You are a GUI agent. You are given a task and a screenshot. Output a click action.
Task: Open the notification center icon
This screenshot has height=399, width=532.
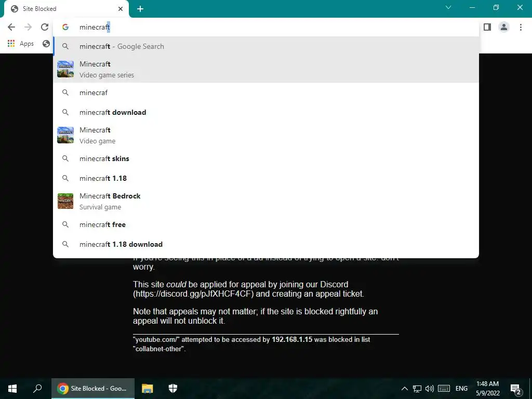pos(516,389)
